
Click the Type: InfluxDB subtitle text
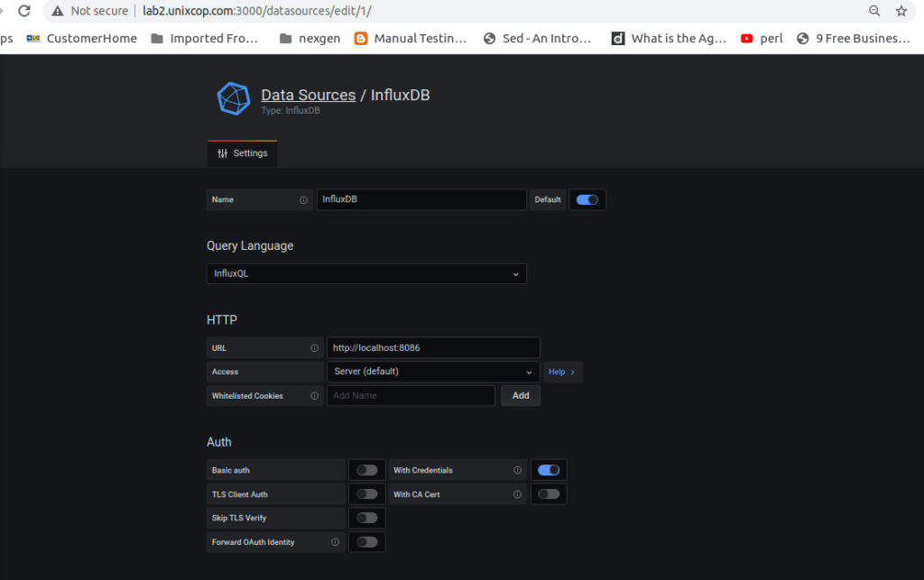pyautogui.click(x=291, y=111)
